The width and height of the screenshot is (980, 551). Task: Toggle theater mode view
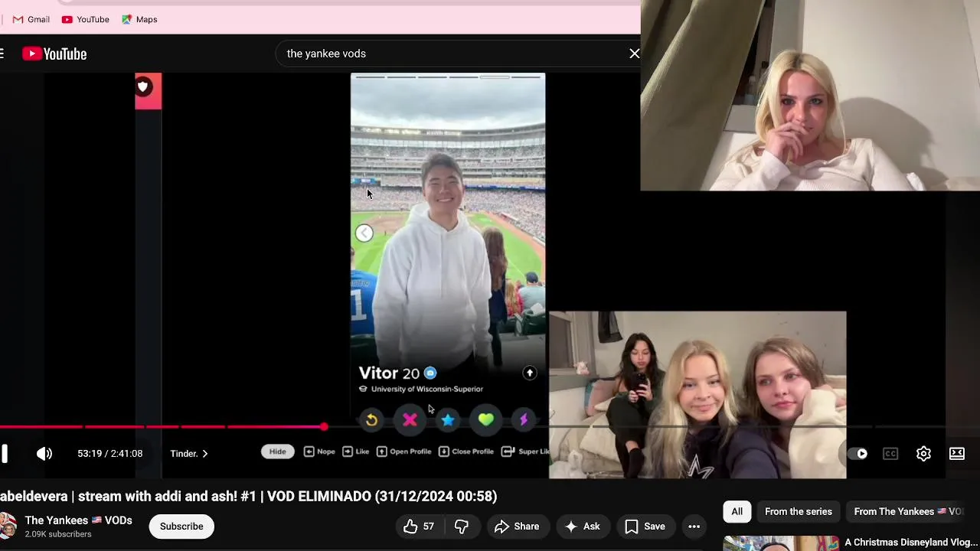click(x=957, y=454)
